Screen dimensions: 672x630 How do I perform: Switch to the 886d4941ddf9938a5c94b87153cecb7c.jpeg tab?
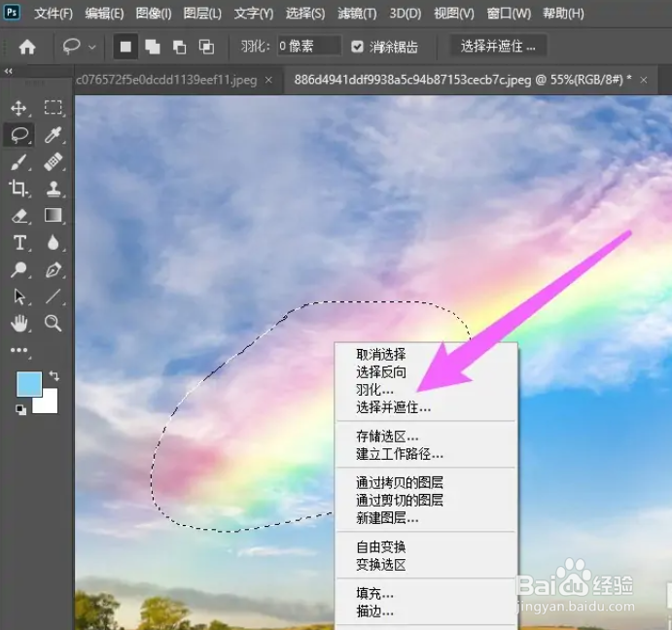pyautogui.click(x=463, y=80)
